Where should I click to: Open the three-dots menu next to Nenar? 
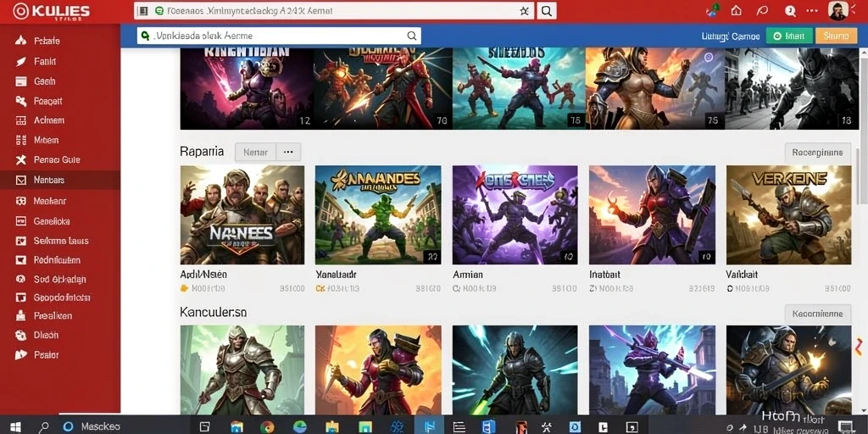(x=288, y=152)
